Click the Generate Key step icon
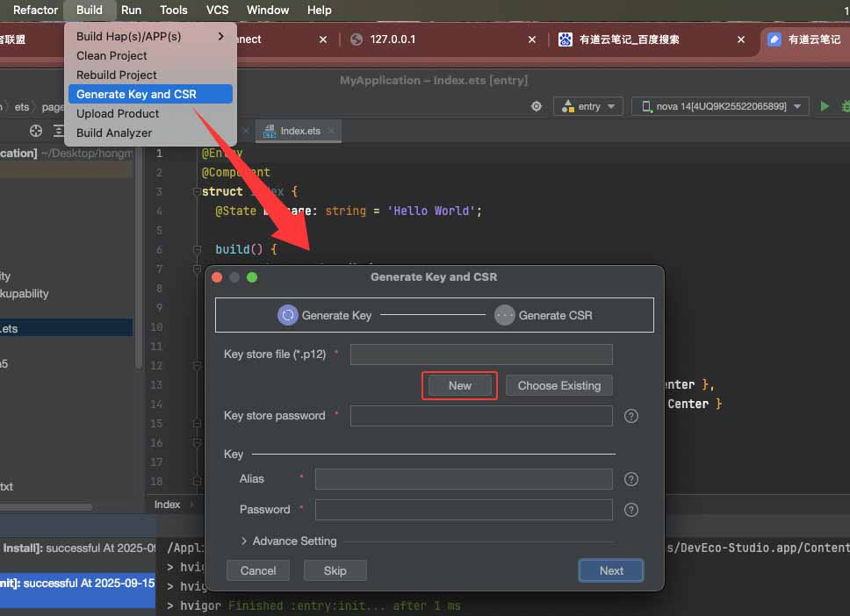The width and height of the screenshot is (850, 616). 288,315
